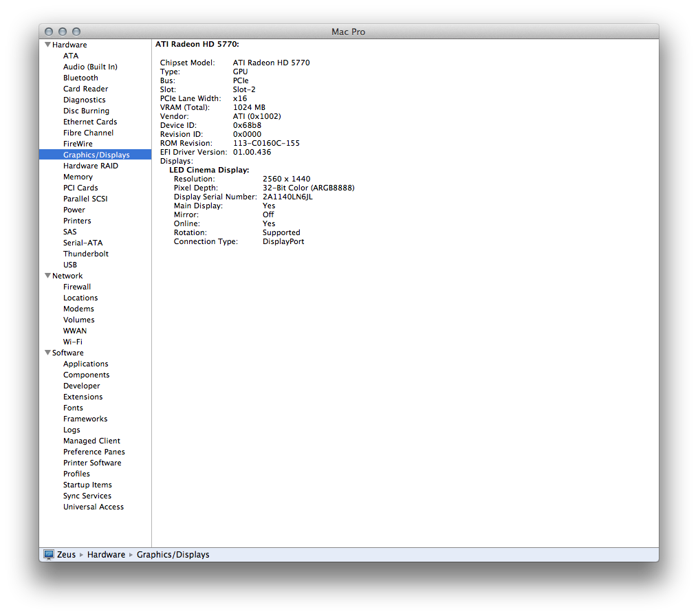Image resolution: width=698 pixels, height=616 pixels.
Task: Click EFI Driver Version 01.00.436
Action: click(x=252, y=152)
